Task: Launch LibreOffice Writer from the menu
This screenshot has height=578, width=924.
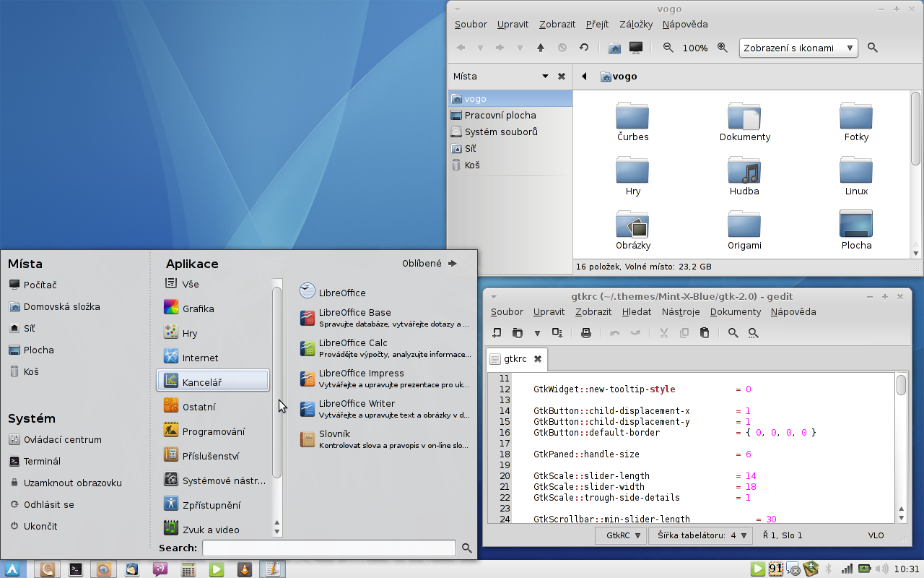Action: click(x=384, y=409)
